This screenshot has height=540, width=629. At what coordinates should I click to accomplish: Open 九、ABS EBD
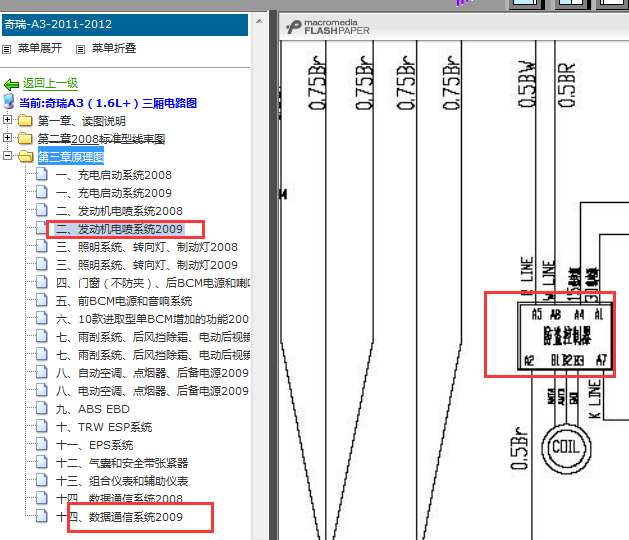coord(93,409)
